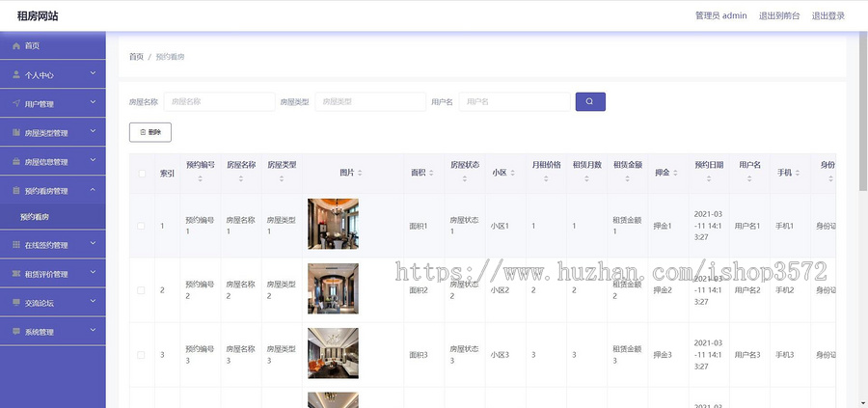Image resolution: width=868 pixels, height=408 pixels.
Task: Click the 房屋名称 search input
Action: point(219,101)
